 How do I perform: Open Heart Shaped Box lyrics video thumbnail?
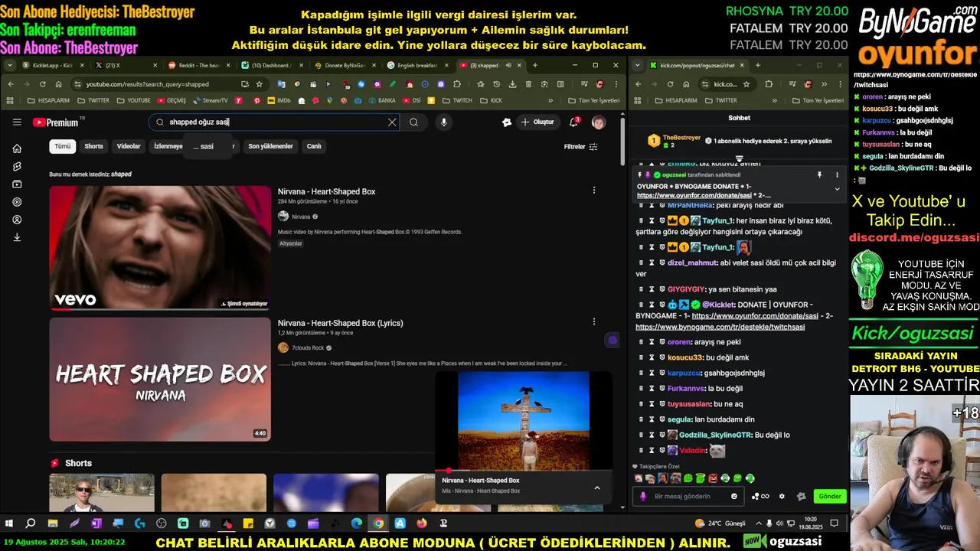click(160, 380)
